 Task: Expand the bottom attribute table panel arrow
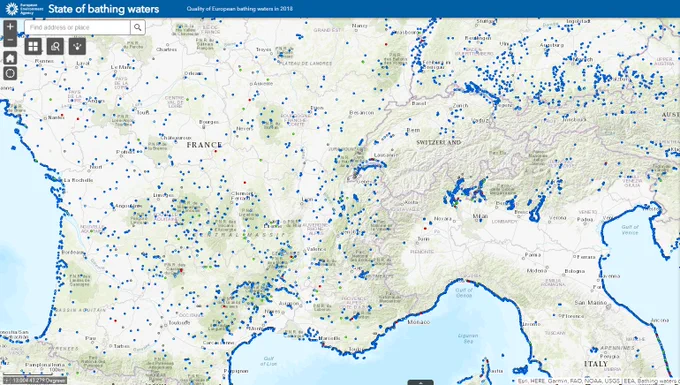click(x=420, y=382)
